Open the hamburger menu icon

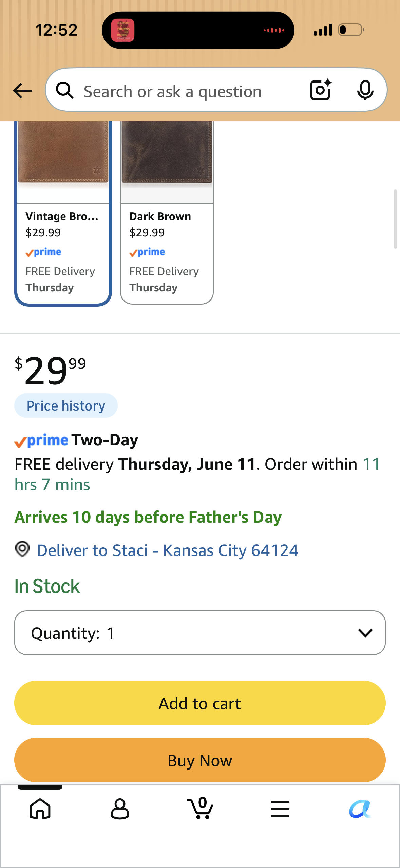280,809
